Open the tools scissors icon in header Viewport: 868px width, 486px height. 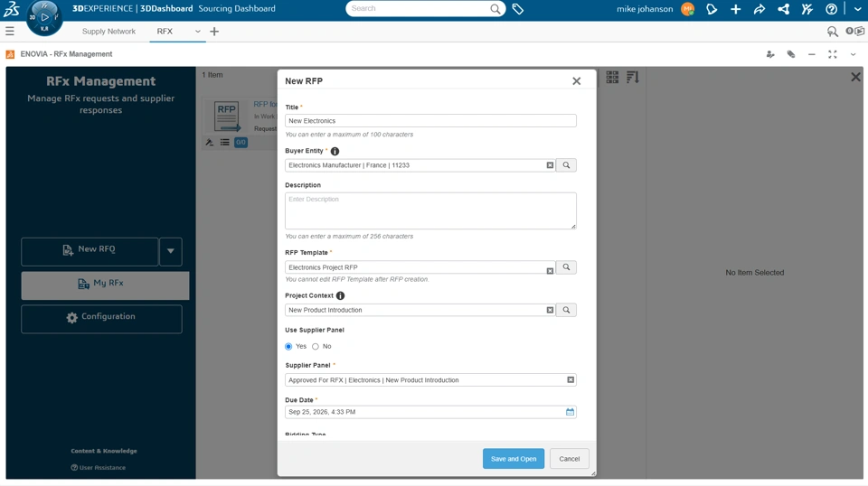(x=807, y=9)
